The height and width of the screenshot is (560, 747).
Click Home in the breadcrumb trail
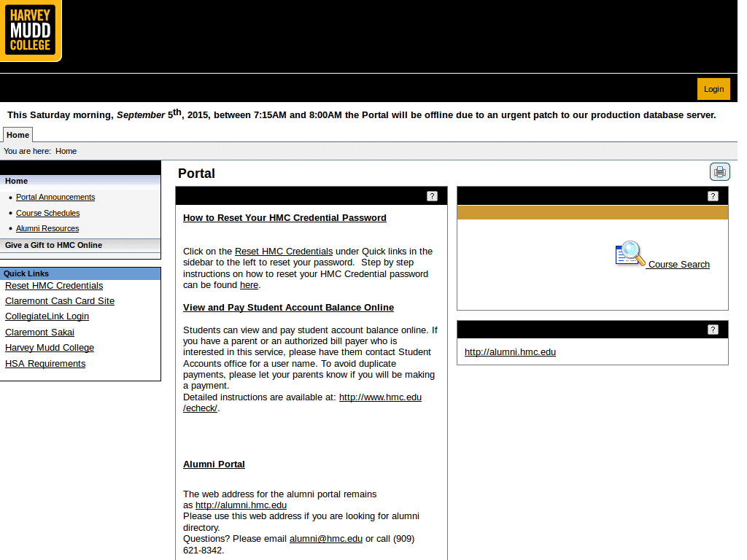click(x=66, y=151)
